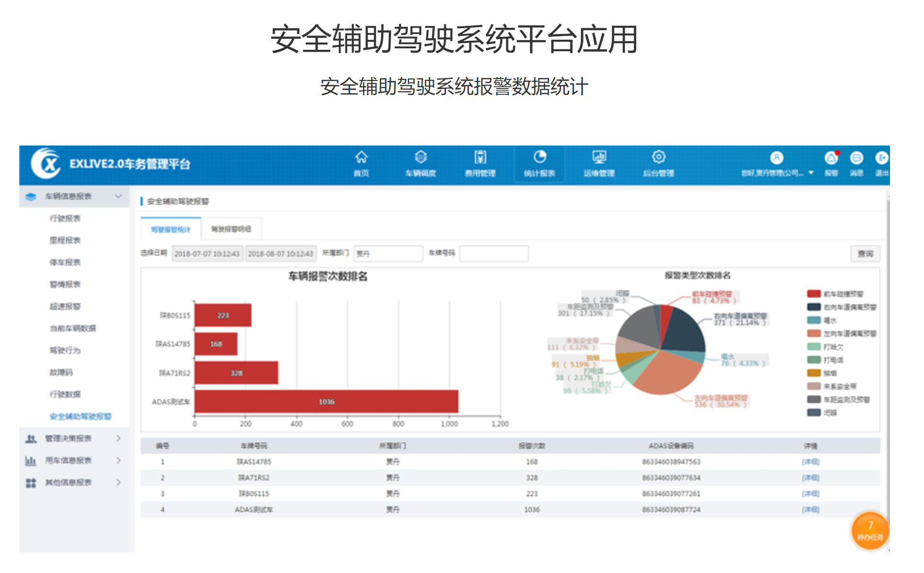Viewport: 924px width, 573px height.
Task: Click the 退出 logout icon
Action: point(881,158)
